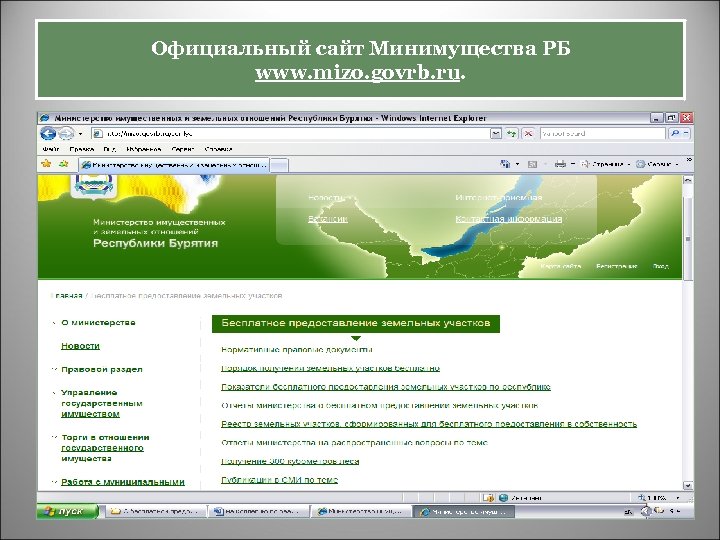
Task: Click the Add to Favorites star-plus icon
Action: pos(63,163)
